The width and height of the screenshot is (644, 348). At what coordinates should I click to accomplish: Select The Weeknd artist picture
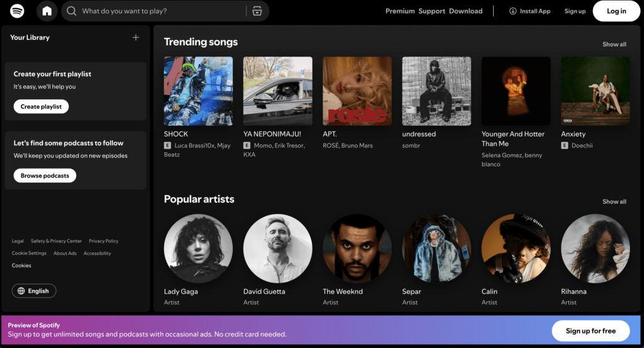pos(357,249)
